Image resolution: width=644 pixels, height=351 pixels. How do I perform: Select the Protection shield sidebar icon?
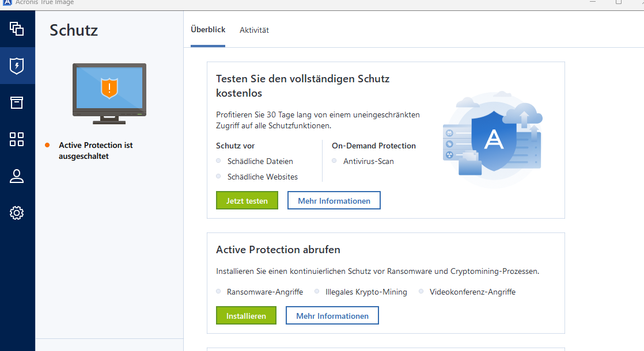17,66
